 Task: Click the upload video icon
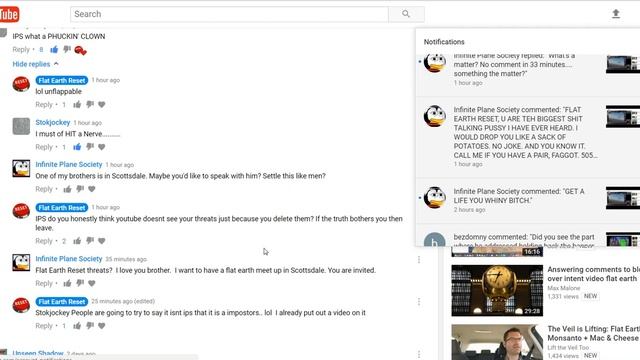pyautogui.click(x=616, y=14)
